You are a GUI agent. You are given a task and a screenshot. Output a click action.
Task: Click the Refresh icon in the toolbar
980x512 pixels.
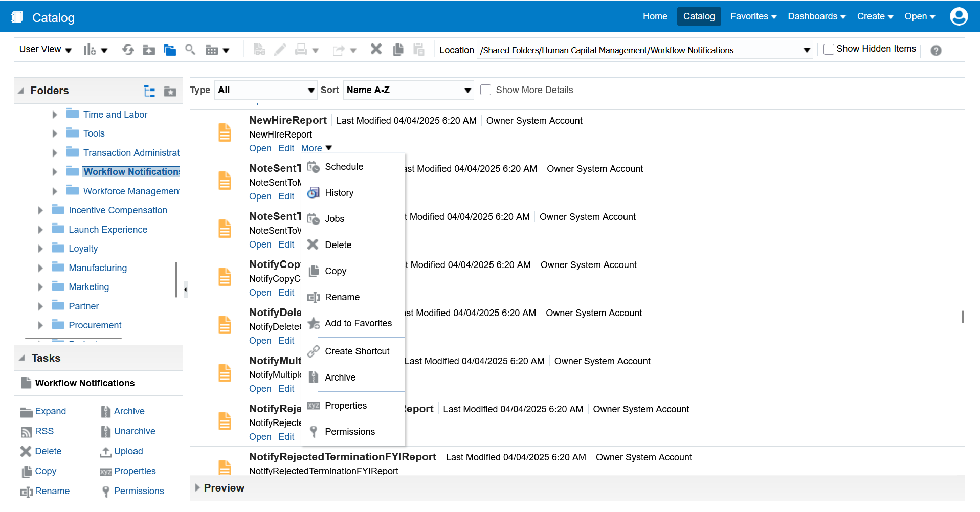pyautogui.click(x=128, y=50)
